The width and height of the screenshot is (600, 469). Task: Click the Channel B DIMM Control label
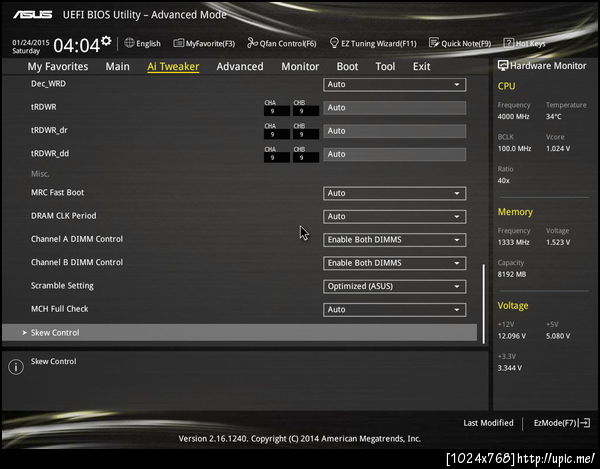tap(77, 262)
